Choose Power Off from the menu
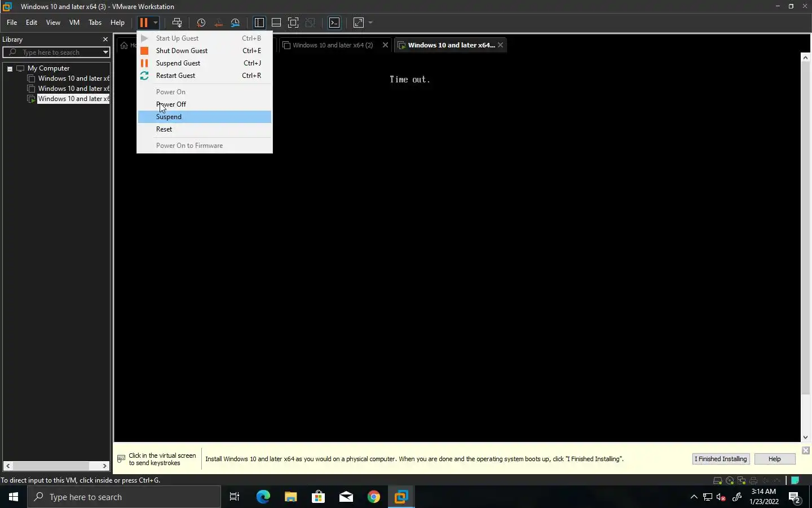The width and height of the screenshot is (812, 508). (205, 104)
